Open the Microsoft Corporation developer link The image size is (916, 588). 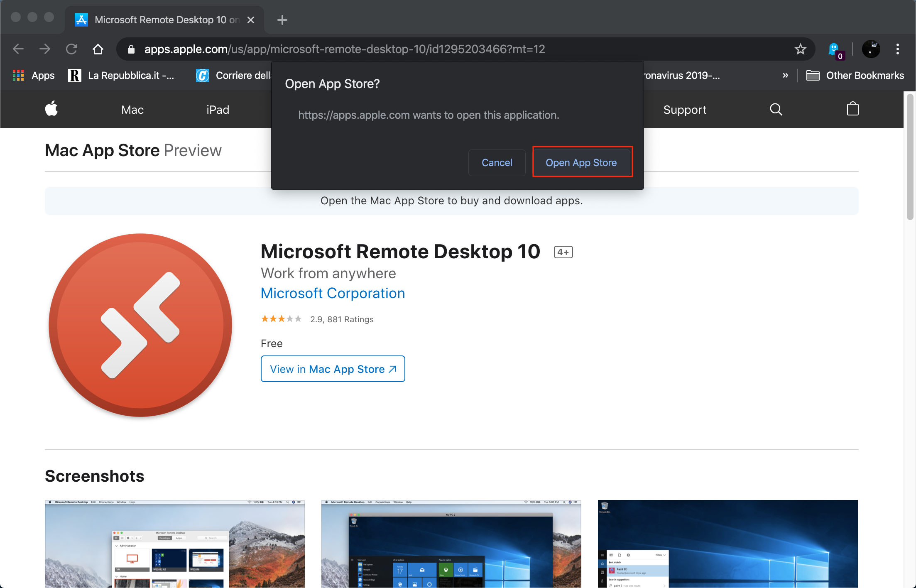[x=333, y=293]
